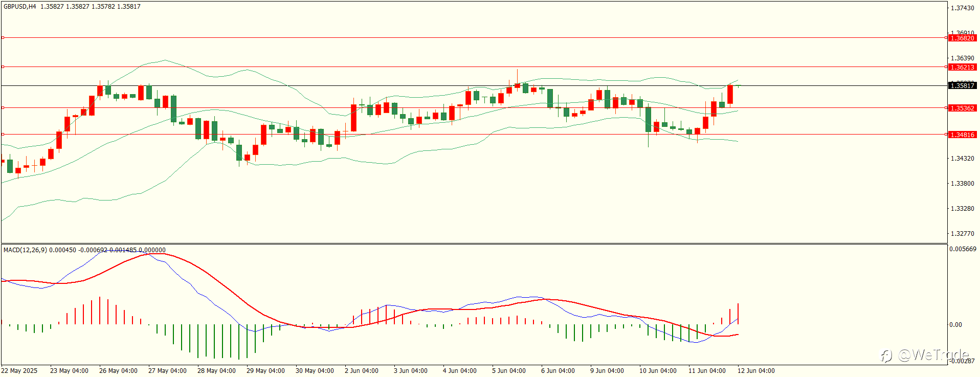The image size is (980, 377).
Task: Click the 12 Jun 04:00 time label
Action: coord(756,371)
